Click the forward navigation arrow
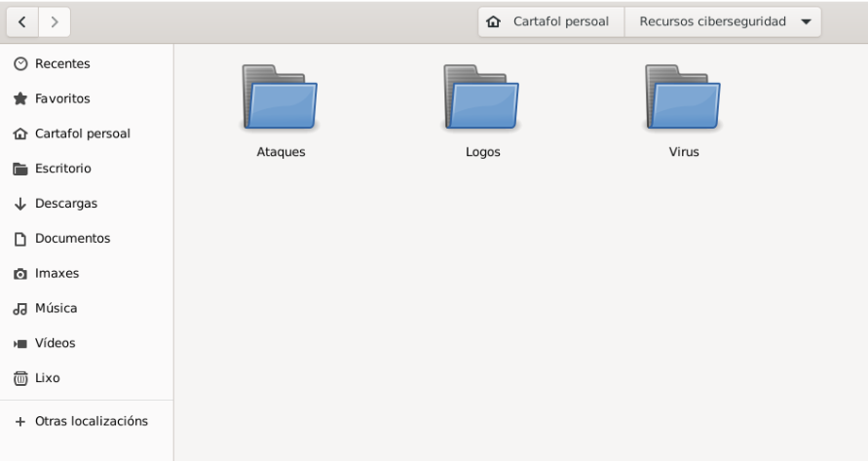The width and height of the screenshot is (868, 461). pyautogui.click(x=54, y=21)
